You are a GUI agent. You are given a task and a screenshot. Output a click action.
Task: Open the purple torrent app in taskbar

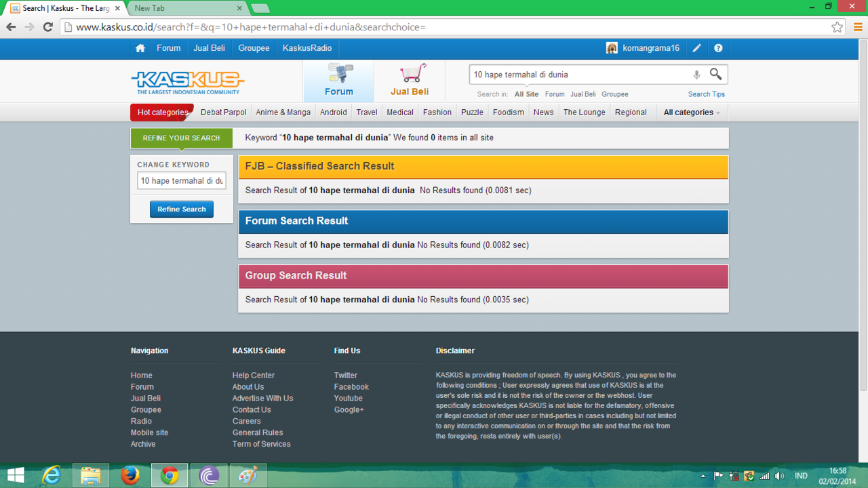click(209, 475)
